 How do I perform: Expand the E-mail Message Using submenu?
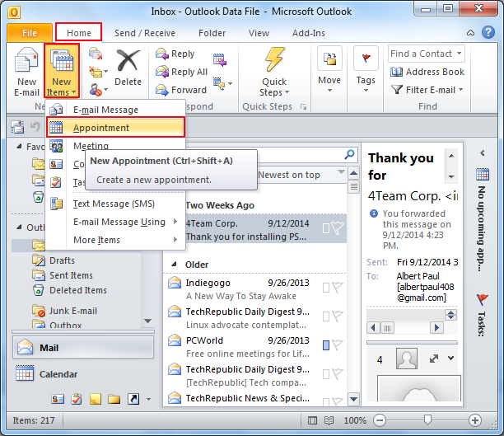point(116,222)
